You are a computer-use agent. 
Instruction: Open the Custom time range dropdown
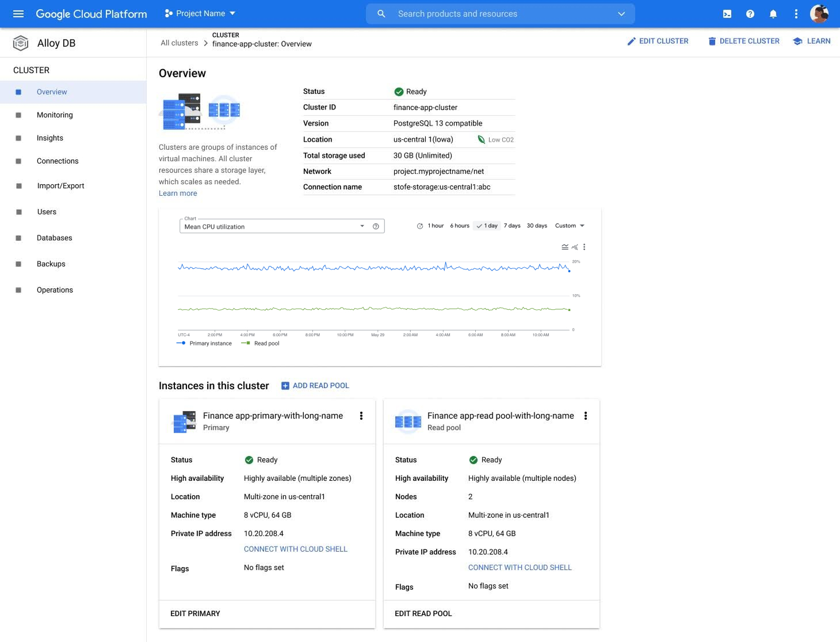570,226
